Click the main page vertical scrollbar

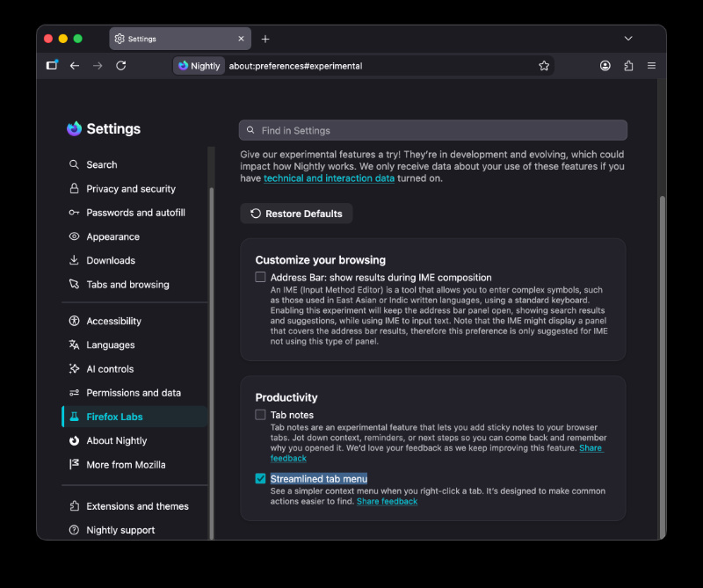coord(662,367)
